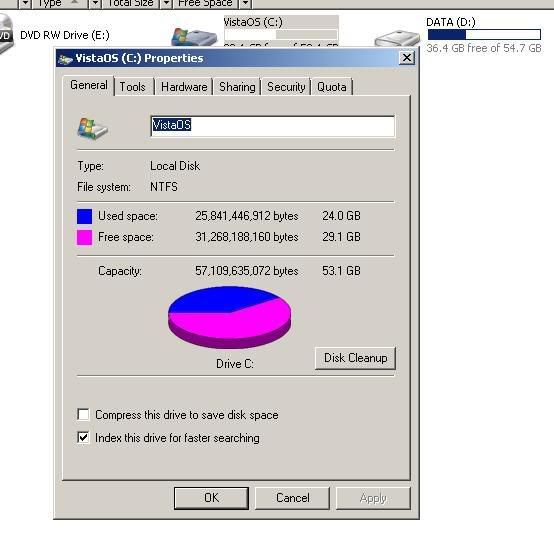
Task: Click the blue Used space color swatch
Action: pyautogui.click(x=84, y=216)
